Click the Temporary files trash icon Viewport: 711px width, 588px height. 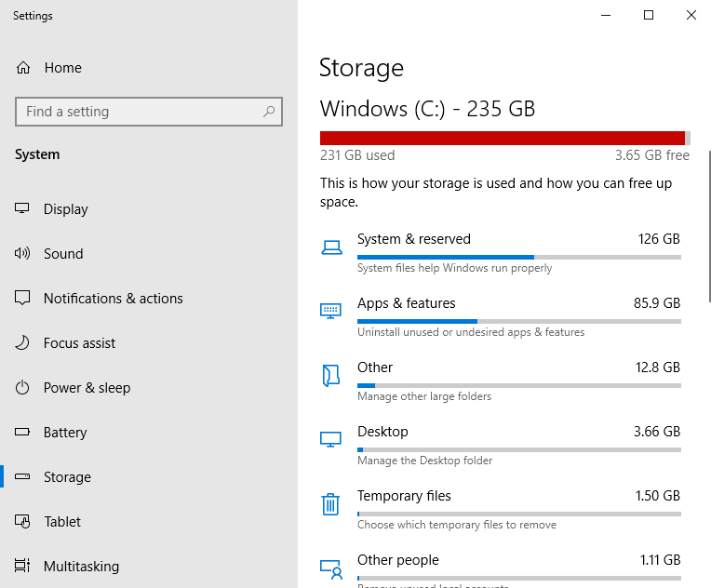(330, 504)
